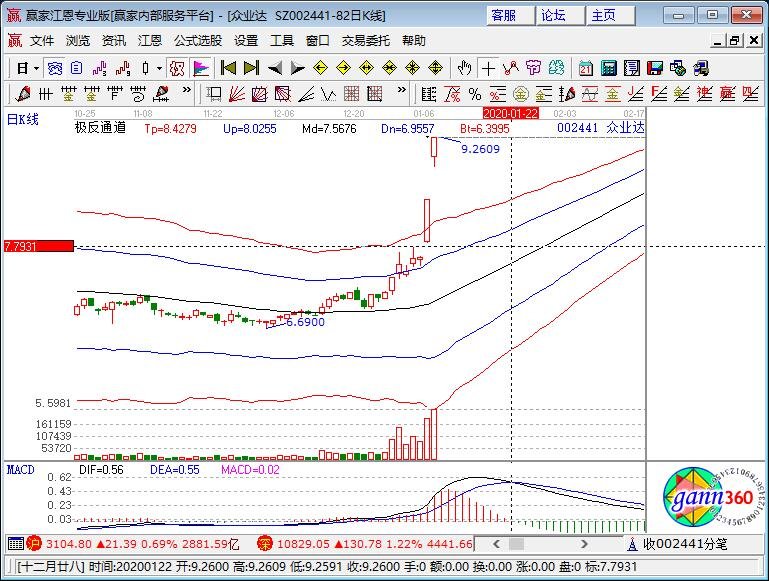Click the 日K线 chart label
Viewport: 769px width, 581px height.
tap(23, 119)
